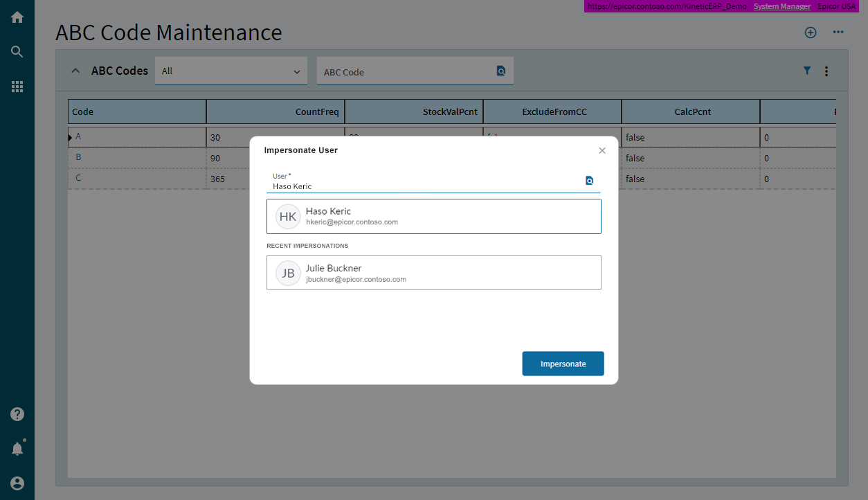Click the ABC Codes grid filter icon
Viewport: 868px width, 500px height.
point(807,71)
